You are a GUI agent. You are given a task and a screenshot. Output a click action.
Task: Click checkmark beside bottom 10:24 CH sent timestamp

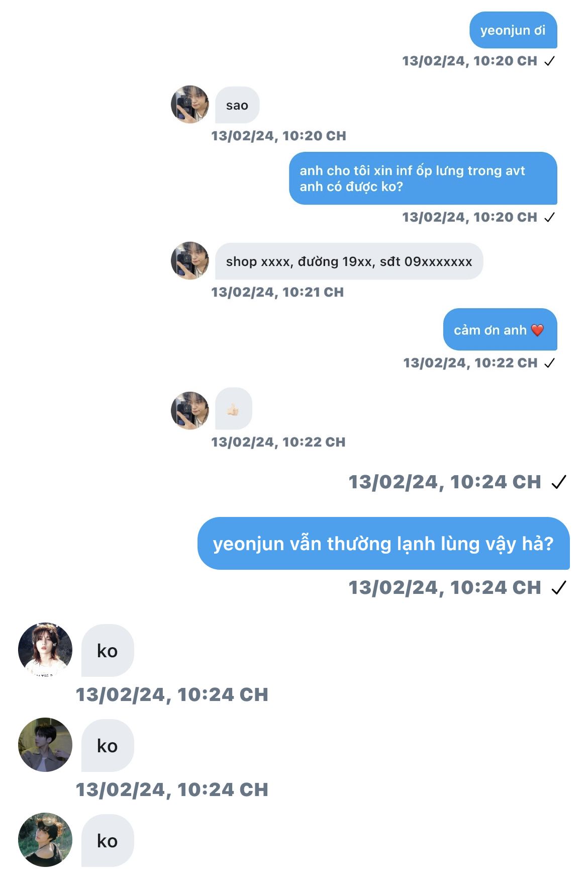(559, 587)
